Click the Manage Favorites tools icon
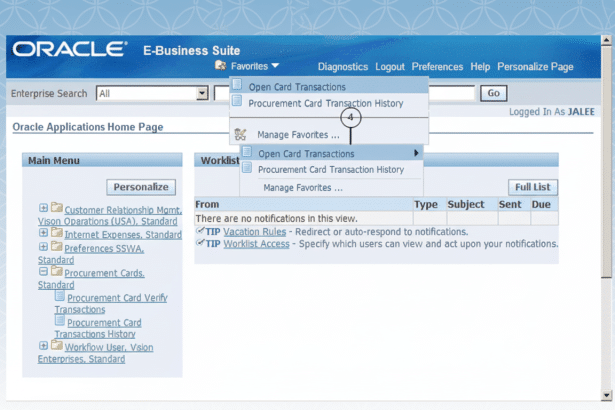The image size is (615, 410). (240, 135)
